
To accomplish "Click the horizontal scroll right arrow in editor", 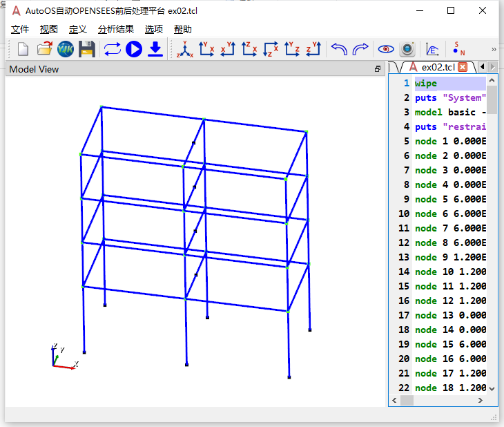I will pyautogui.click(x=481, y=400).
